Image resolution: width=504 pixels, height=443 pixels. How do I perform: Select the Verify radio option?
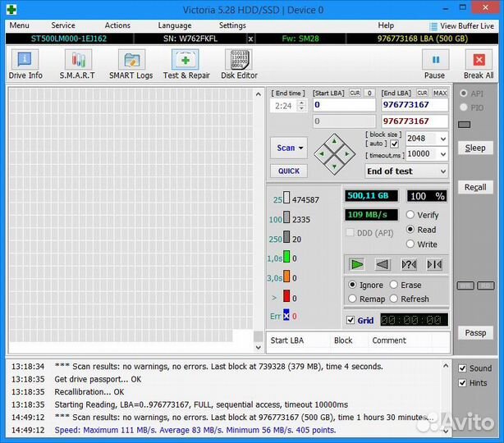click(x=410, y=215)
